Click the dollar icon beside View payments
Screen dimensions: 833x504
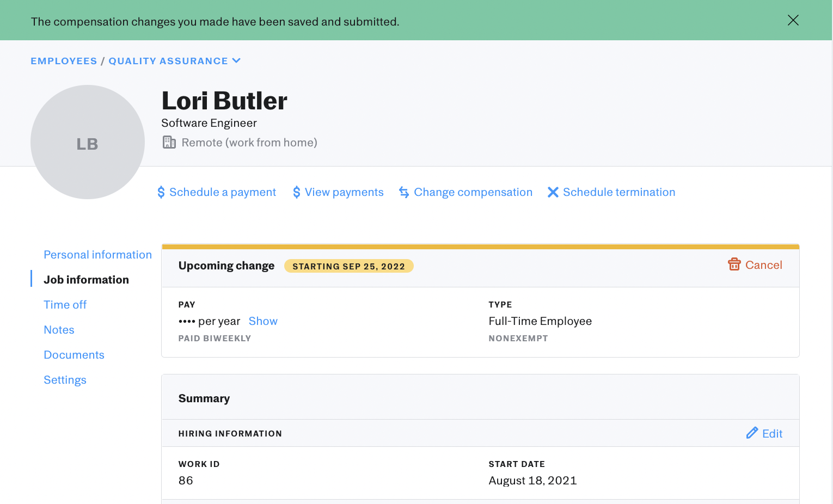296,192
